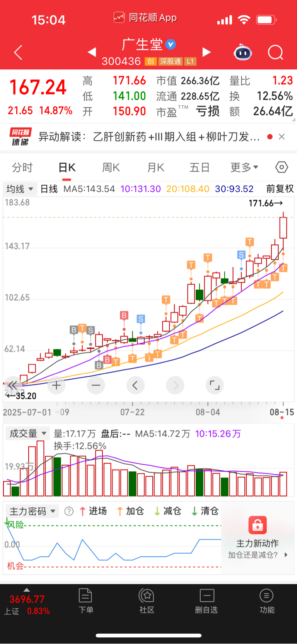Open 下单 order icon
The height and width of the screenshot is (644, 297).
85,601
